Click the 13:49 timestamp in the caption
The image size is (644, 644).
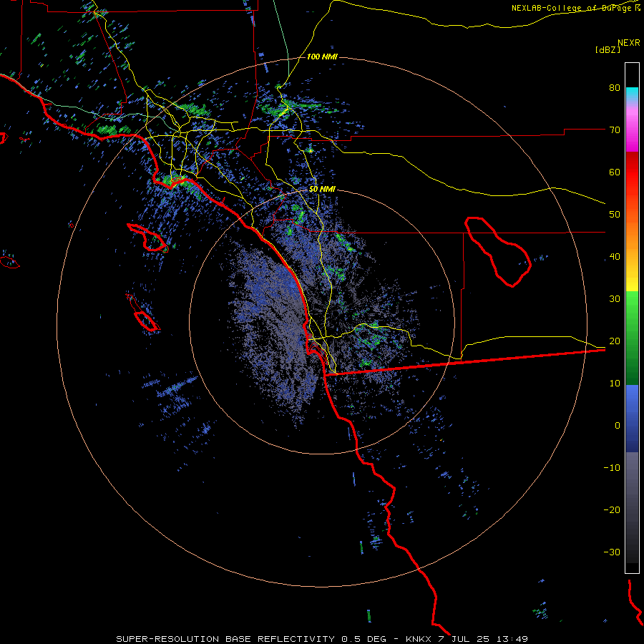point(514,639)
